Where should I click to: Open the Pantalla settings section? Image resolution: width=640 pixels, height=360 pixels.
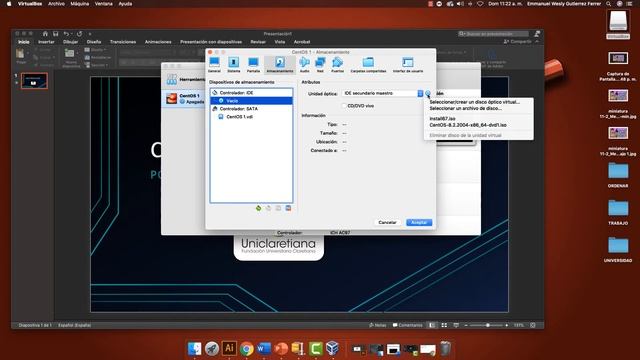click(x=253, y=65)
